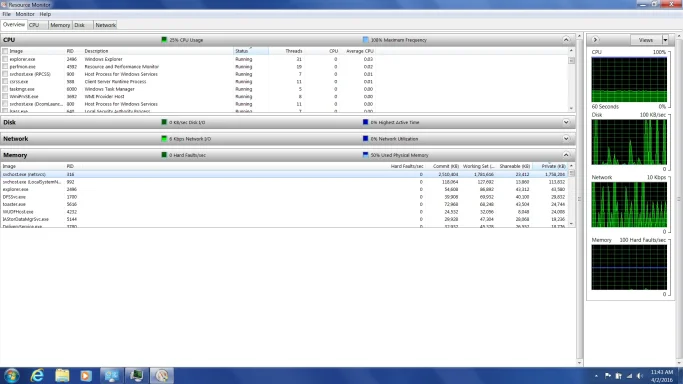This screenshot has width=683, height=384.
Task: Collapse the Memory section
Action: (x=566, y=155)
